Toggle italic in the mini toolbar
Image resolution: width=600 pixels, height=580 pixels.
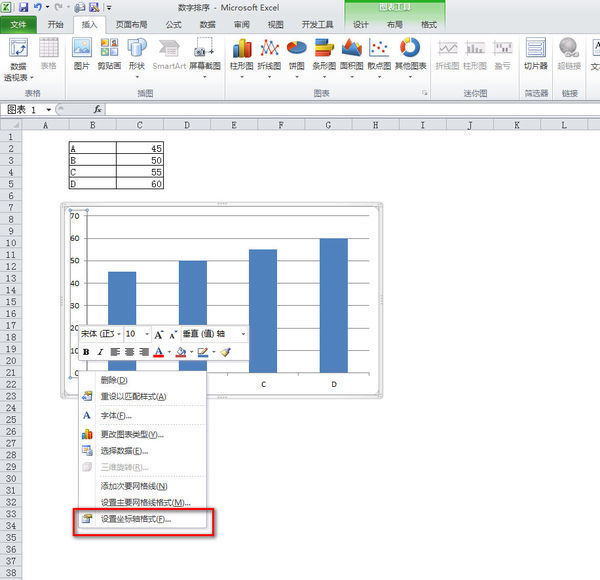click(x=99, y=352)
